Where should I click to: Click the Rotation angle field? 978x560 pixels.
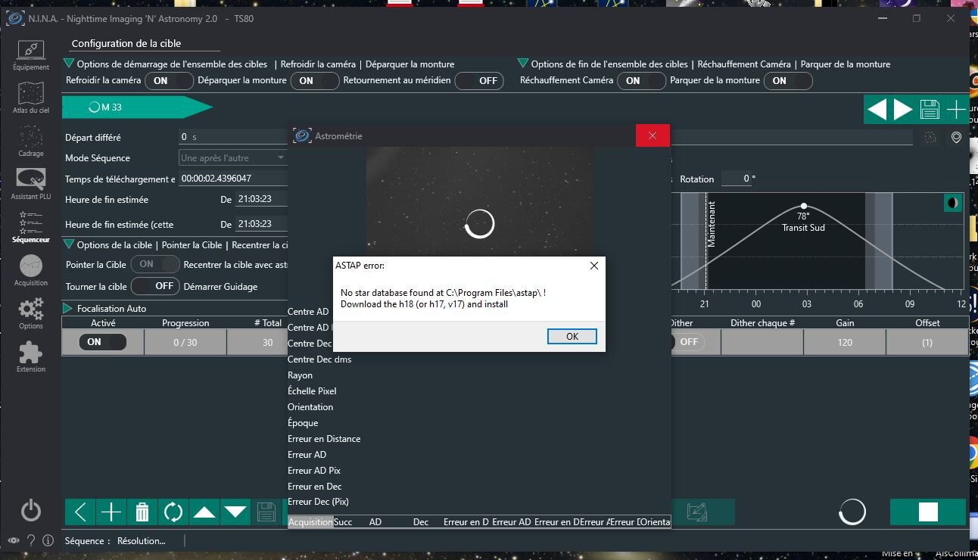coord(739,179)
